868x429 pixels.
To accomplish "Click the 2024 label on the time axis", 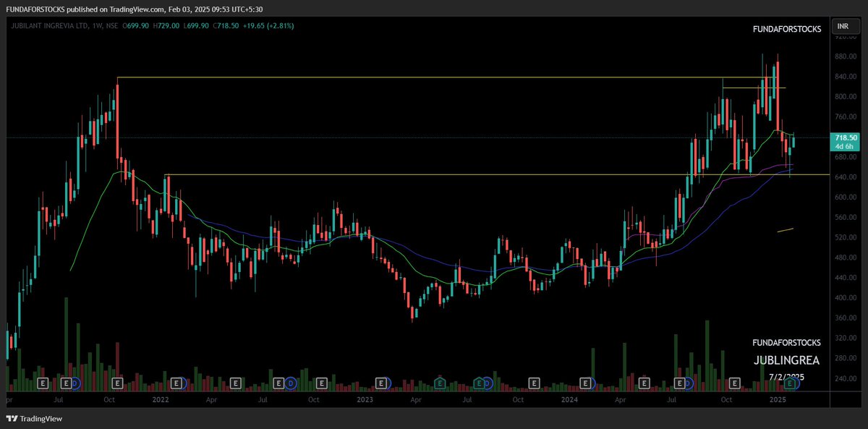I will [570, 399].
